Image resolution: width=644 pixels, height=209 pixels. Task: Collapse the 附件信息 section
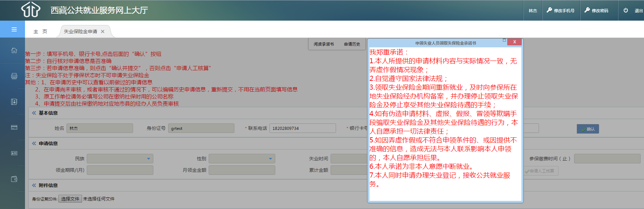(x=34, y=185)
